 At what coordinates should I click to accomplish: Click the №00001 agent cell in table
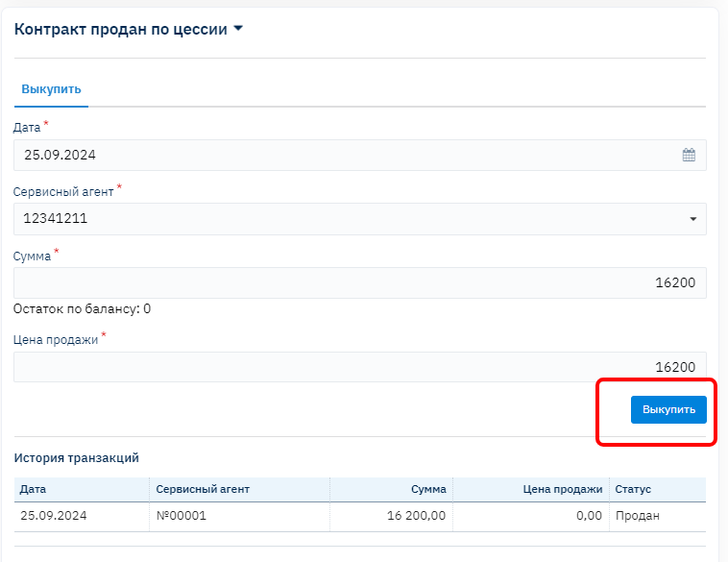[x=181, y=516]
